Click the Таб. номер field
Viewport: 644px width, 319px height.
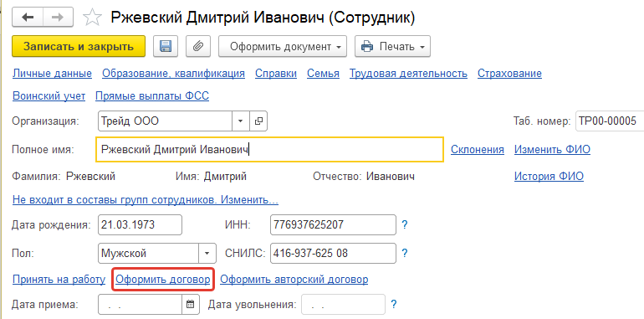click(x=610, y=121)
